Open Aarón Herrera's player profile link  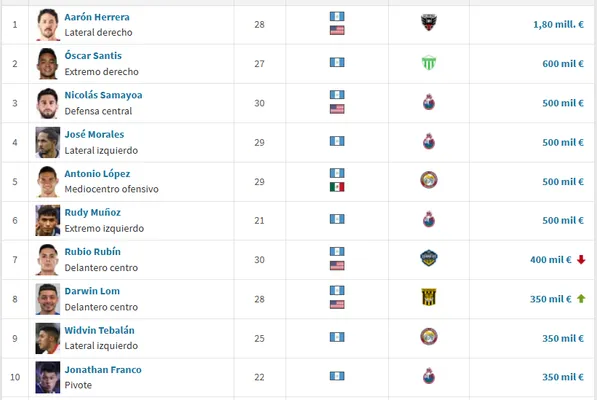click(x=97, y=17)
